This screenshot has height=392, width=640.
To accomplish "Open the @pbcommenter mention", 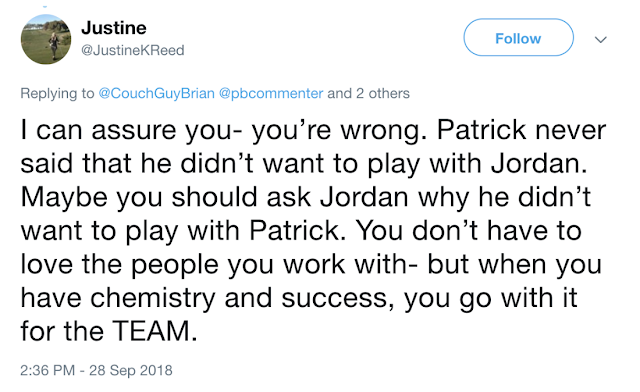I will [x=271, y=94].
